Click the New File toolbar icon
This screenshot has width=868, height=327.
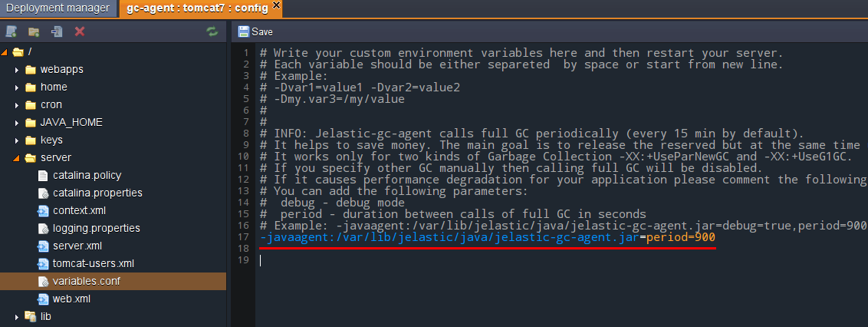(11, 31)
